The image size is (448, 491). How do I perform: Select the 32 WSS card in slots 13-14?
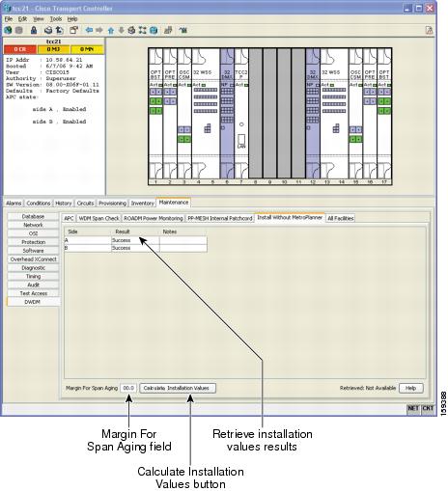[x=334, y=114]
